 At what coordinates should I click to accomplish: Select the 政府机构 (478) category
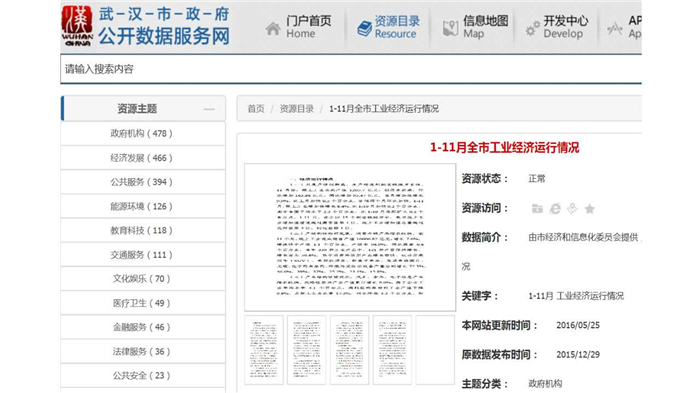point(143,133)
